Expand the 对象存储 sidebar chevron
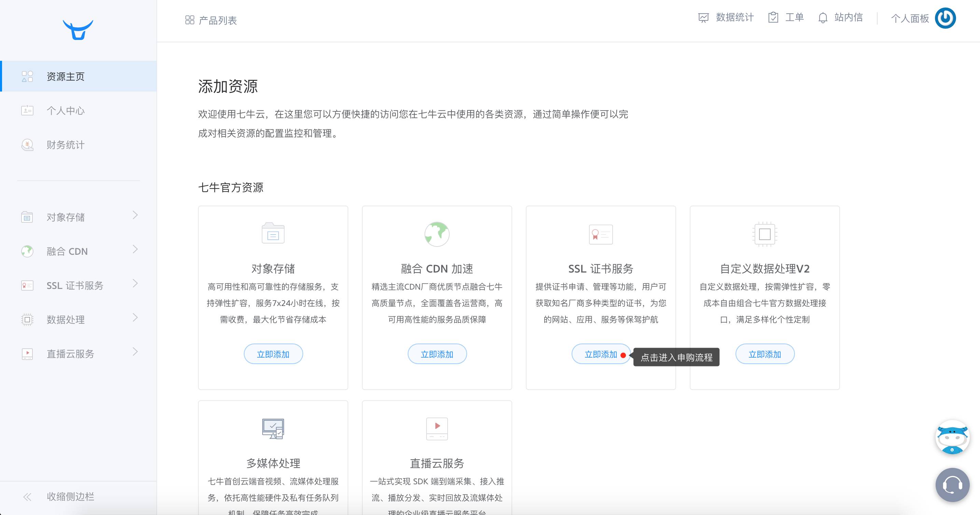This screenshot has height=515, width=980. [135, 215]
